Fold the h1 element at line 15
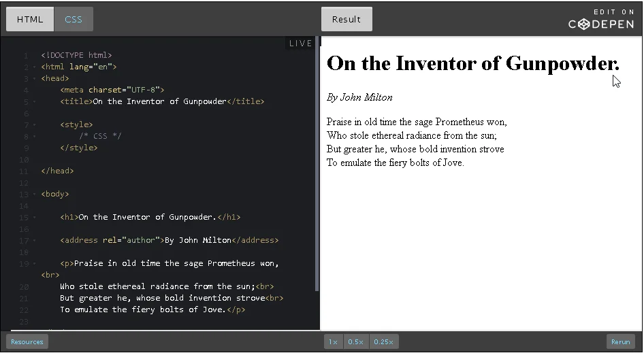This screenshot has height=353, width=644. click(34, 218)
